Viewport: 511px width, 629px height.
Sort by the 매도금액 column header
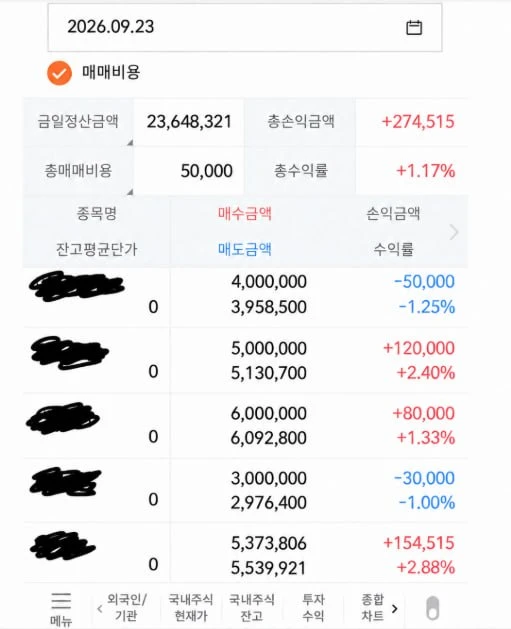pyautogui.click(x=245, y=249)
